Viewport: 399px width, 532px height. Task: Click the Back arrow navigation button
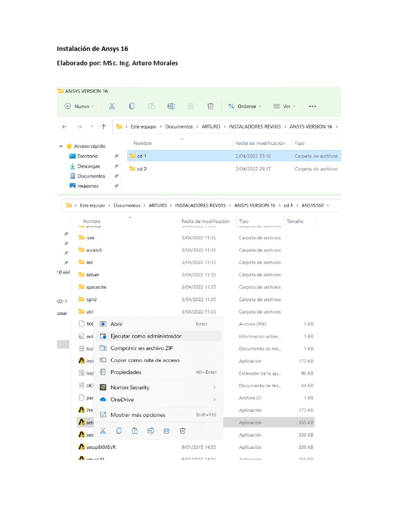coord(64,127)
